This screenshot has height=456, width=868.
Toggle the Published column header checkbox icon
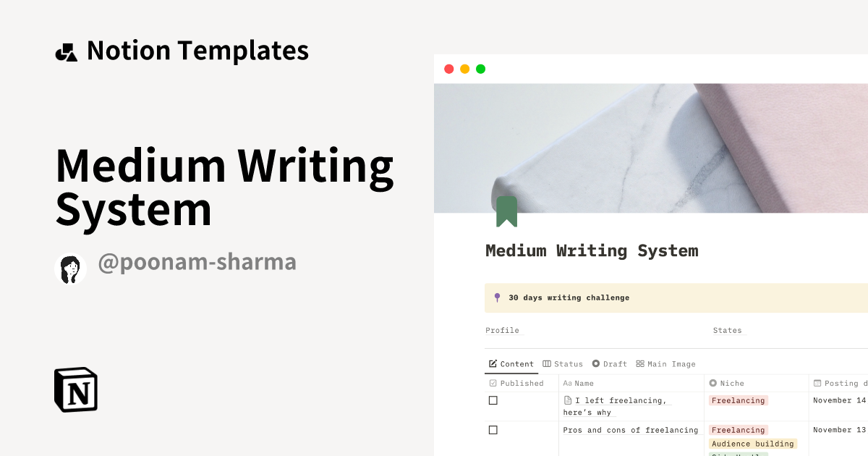click(x=492, y=383)
